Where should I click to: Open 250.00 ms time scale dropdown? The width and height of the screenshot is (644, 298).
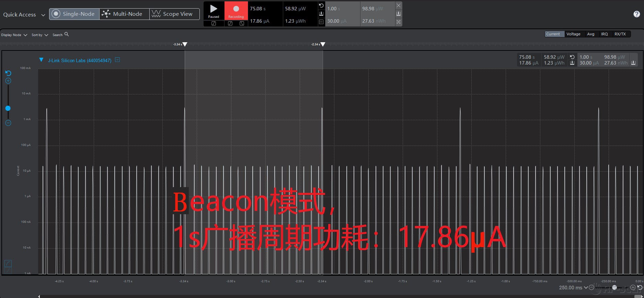[573, 288]
